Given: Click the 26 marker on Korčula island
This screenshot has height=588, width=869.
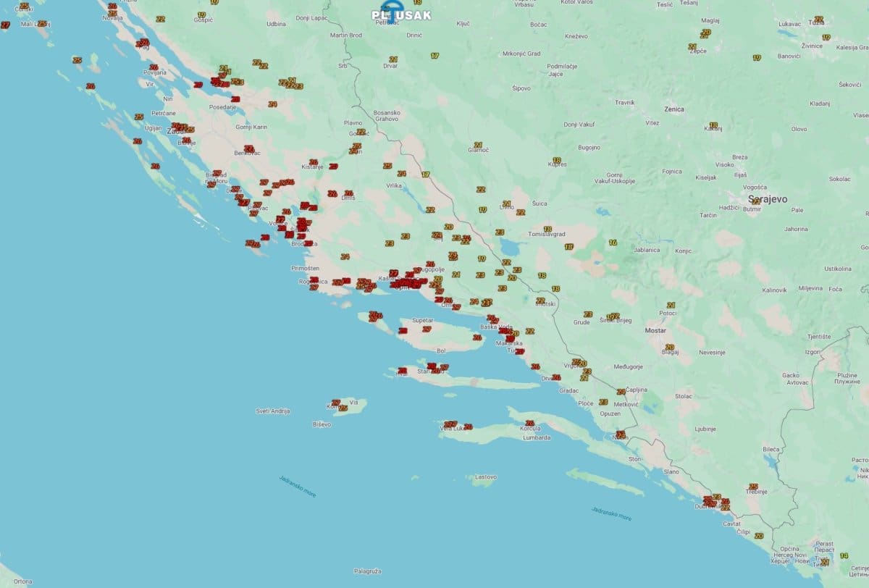Looking at the screenshot, I should 529,423.
